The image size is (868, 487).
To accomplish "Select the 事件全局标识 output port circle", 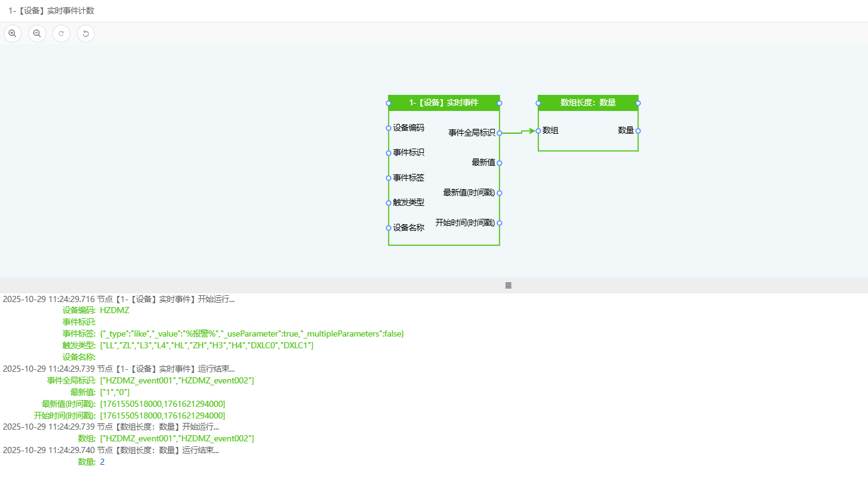I will [x=500, y=133].
